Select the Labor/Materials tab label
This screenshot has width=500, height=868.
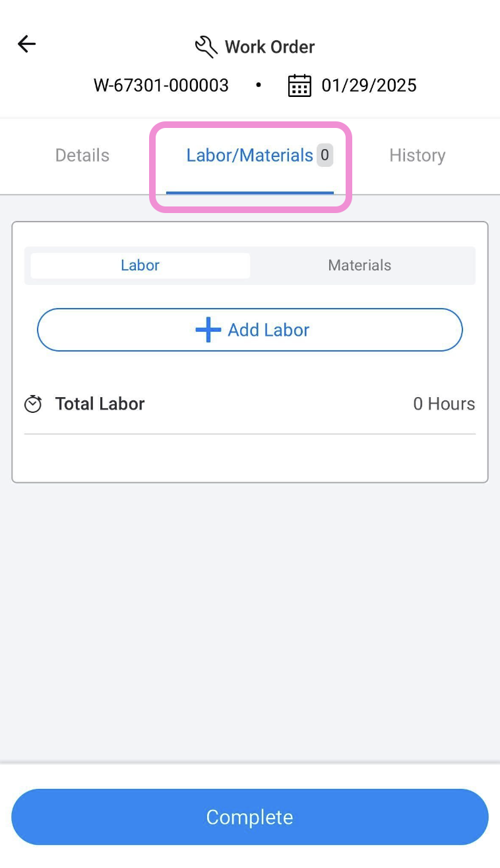click(x=249, y=156)
